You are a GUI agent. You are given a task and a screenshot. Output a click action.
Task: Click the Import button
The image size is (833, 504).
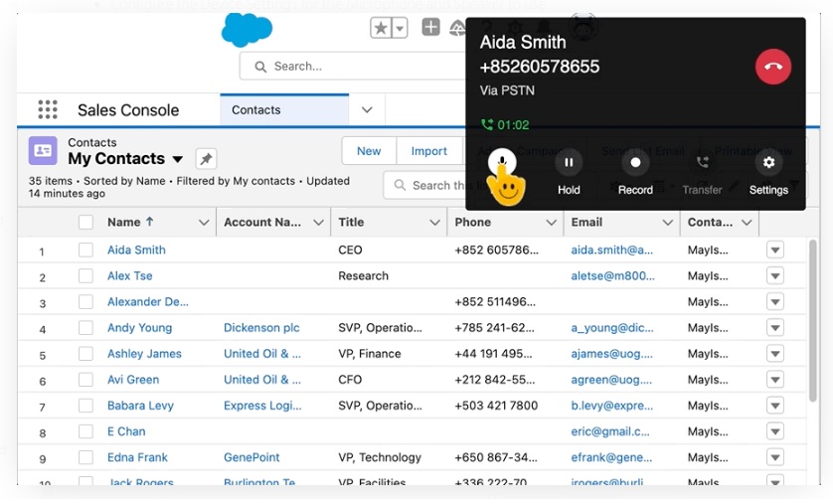pos(428,151)
